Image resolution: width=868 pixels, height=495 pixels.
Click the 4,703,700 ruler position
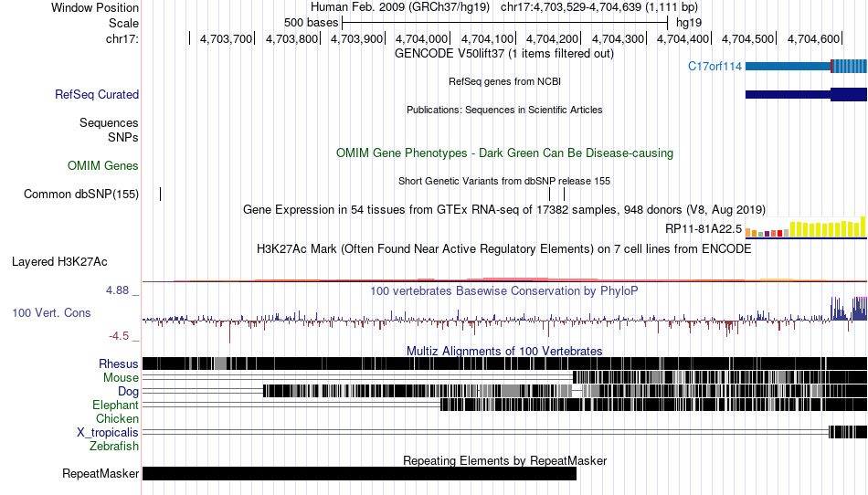tap(226, 38)
